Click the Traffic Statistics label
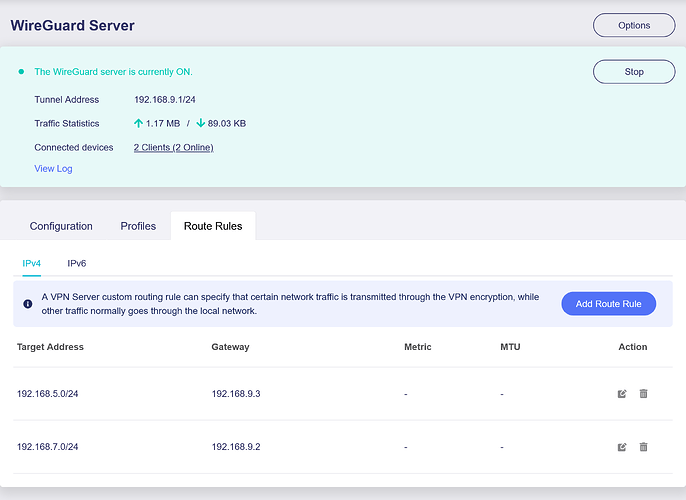This screenshot has width=686, height=500. point(66,123)
